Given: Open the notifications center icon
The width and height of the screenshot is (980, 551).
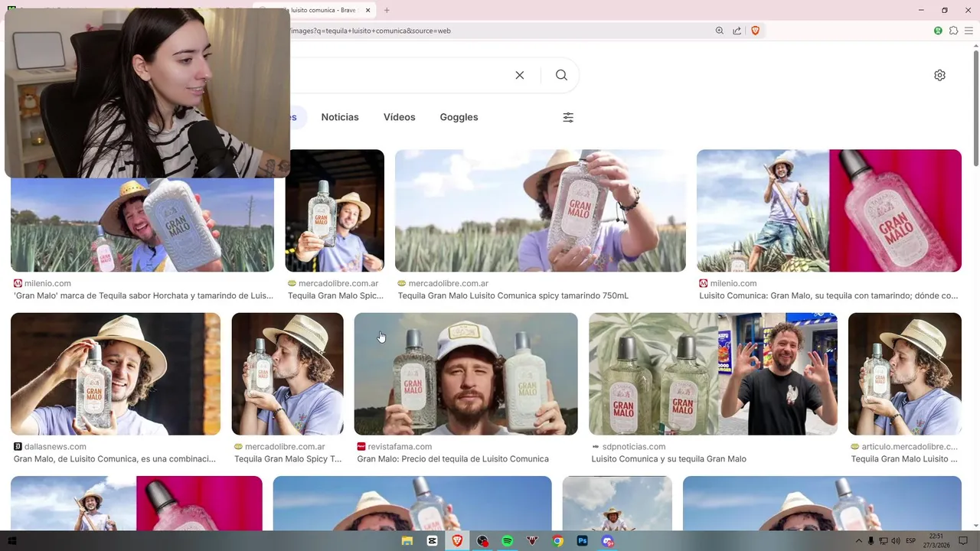Looking at the screenshot, I should [x=963, y=541].
